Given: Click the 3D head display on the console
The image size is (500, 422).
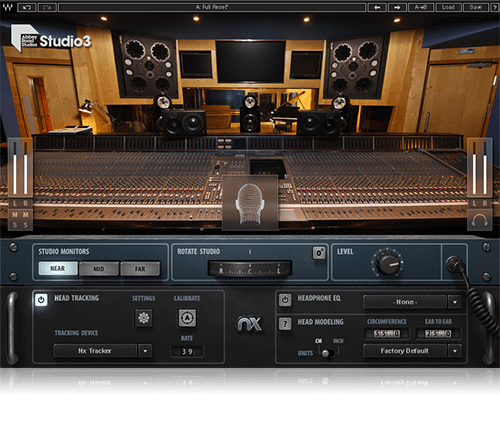Looking at the screenshot, I should (x=250, y=203).
